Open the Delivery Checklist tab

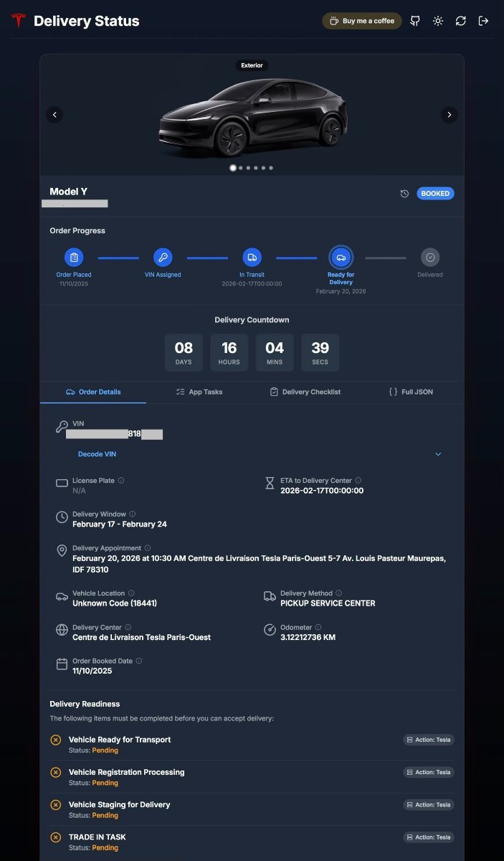[x=305, y=392]
